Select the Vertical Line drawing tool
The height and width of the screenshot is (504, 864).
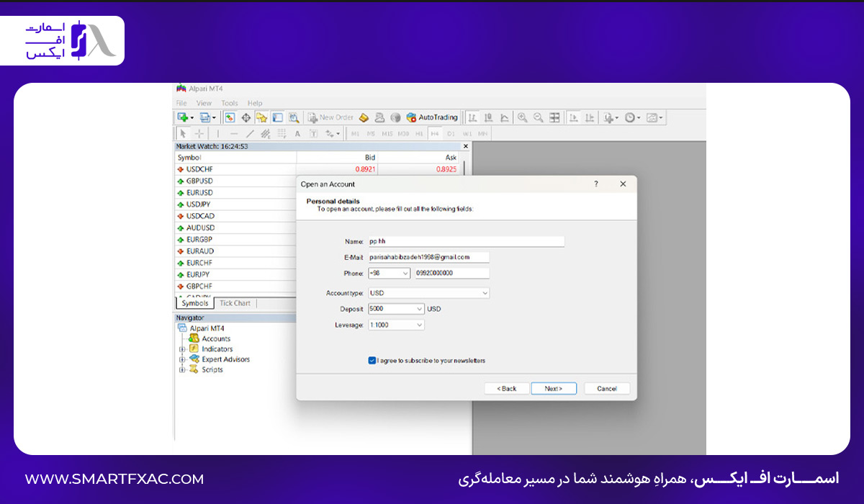pyautogui.click(x=218, y=134)
